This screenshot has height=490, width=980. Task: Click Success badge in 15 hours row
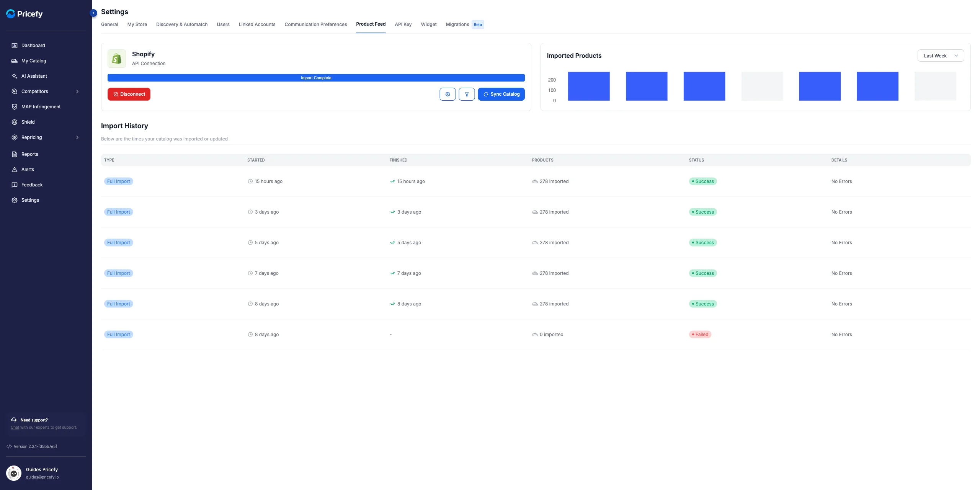703,181
